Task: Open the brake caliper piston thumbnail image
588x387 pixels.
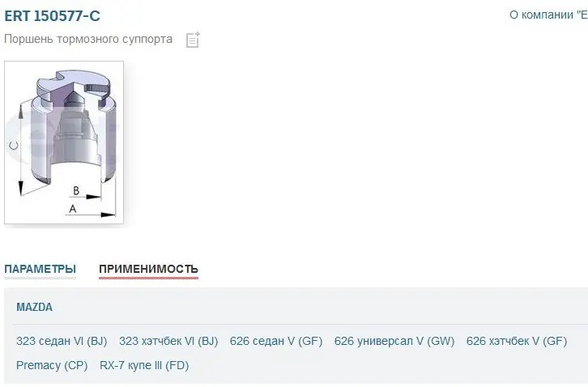Action: 64,142
